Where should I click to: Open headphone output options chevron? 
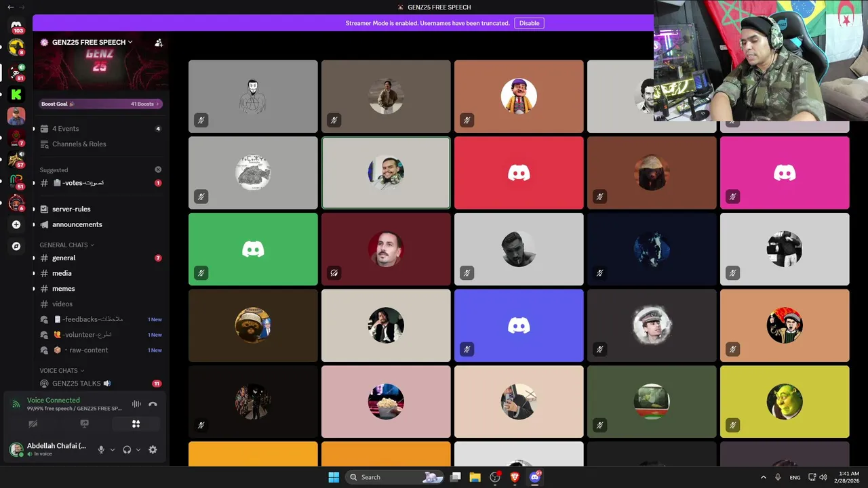click(138, 449)
